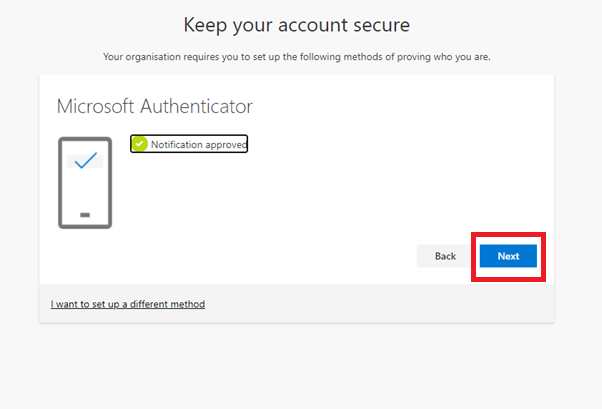The width and height of the screenshot is (602, 409).
Task: Click the 'Keep your account secure' title
Action: (296, 25)
